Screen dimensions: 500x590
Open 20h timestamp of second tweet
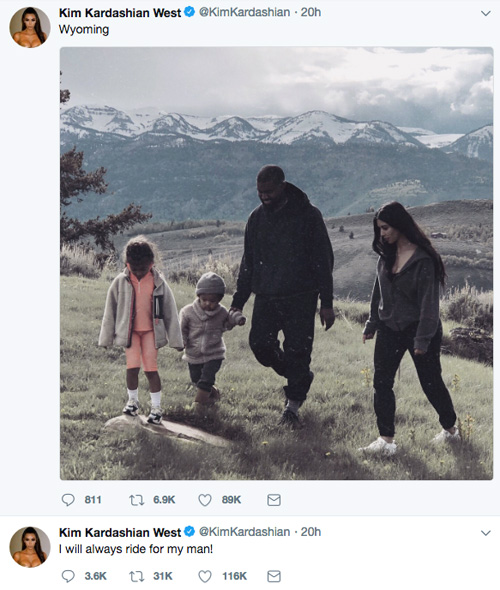tap(311, 532)
